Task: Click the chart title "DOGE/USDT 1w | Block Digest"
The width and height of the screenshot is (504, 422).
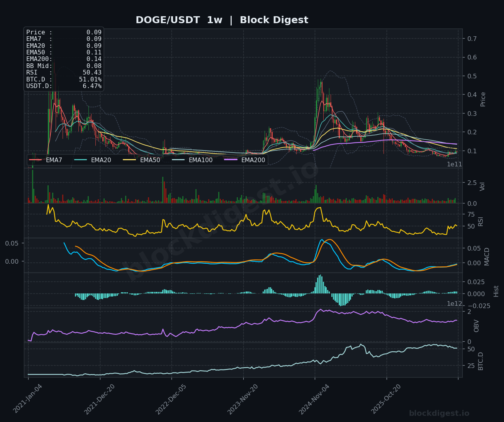Action: (222, 20)
